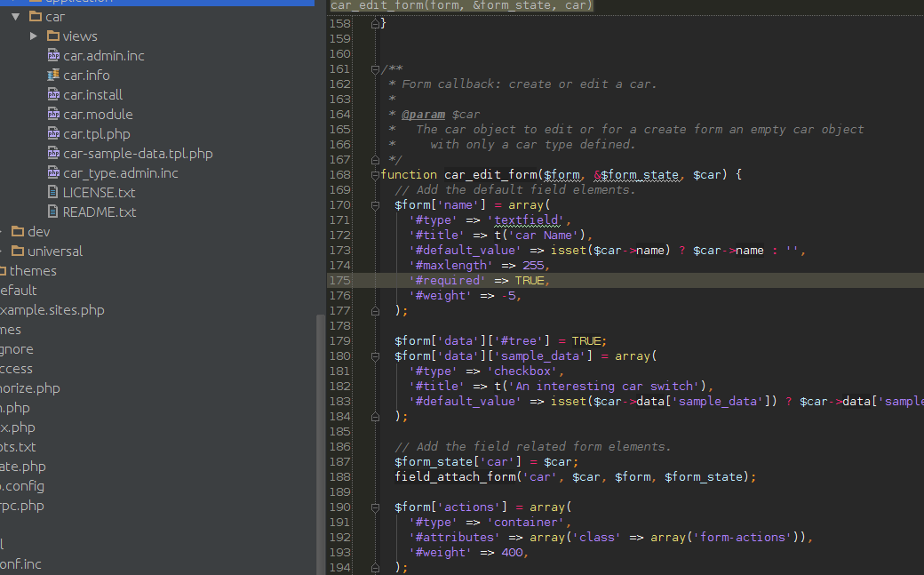The height and width of the screenshot is (575, 924).
Task: Open car_type.admin.inc in the tree
Action: point(120,172)
